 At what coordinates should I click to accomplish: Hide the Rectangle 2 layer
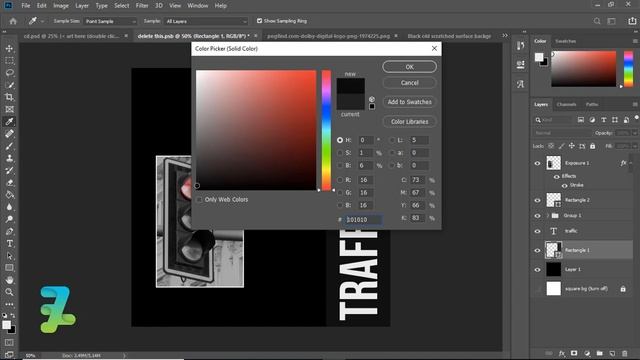[x=537, y=200]
